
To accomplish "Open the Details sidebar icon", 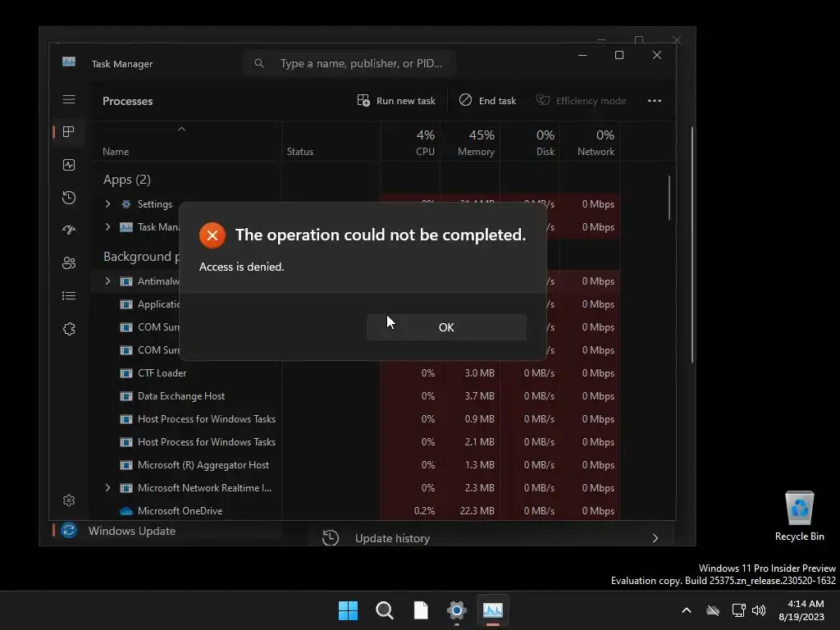I will 69,295.
